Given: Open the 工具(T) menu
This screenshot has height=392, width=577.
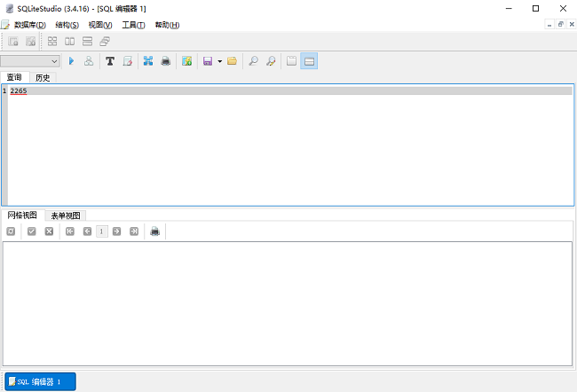Looking at the screenshot, I should [133, 25].
